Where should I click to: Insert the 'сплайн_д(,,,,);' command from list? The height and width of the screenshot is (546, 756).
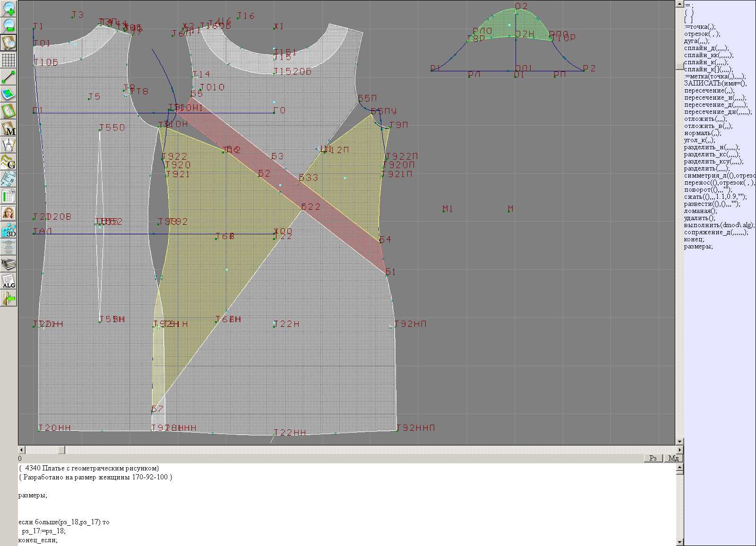point(706,48)
